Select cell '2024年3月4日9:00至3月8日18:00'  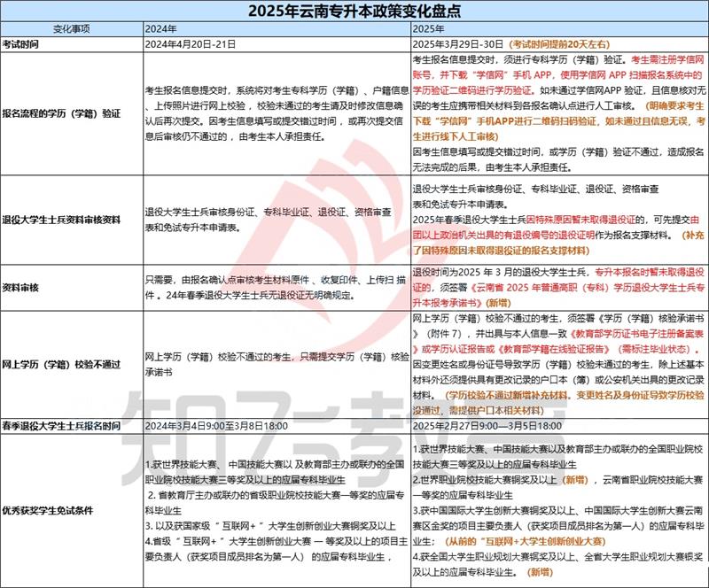tap(277, 426)
